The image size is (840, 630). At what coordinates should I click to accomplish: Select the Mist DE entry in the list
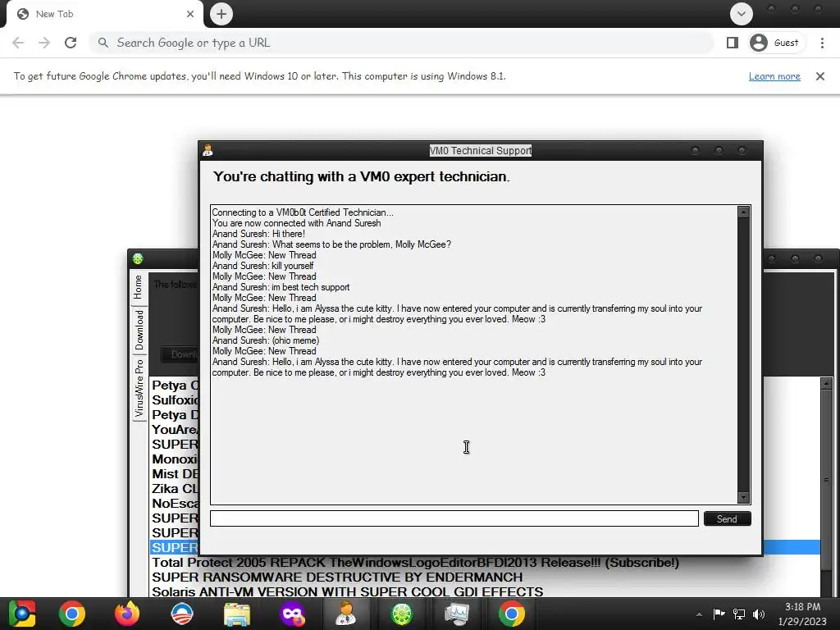tap(175, 474)
